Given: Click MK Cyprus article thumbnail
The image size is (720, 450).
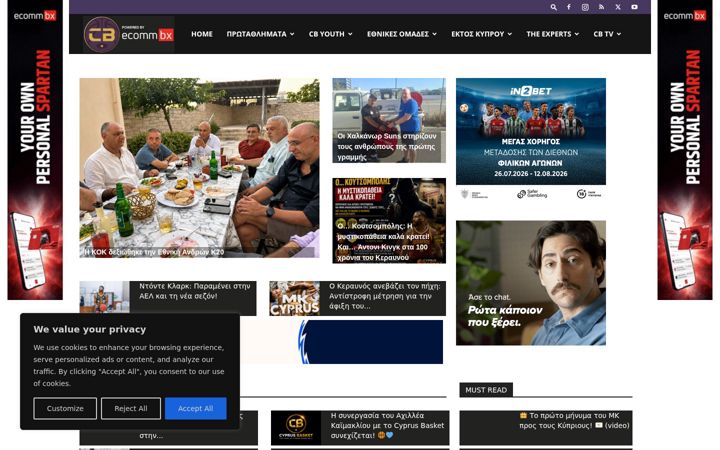Looking at the screenshot, I should click(x=294, y=298).
